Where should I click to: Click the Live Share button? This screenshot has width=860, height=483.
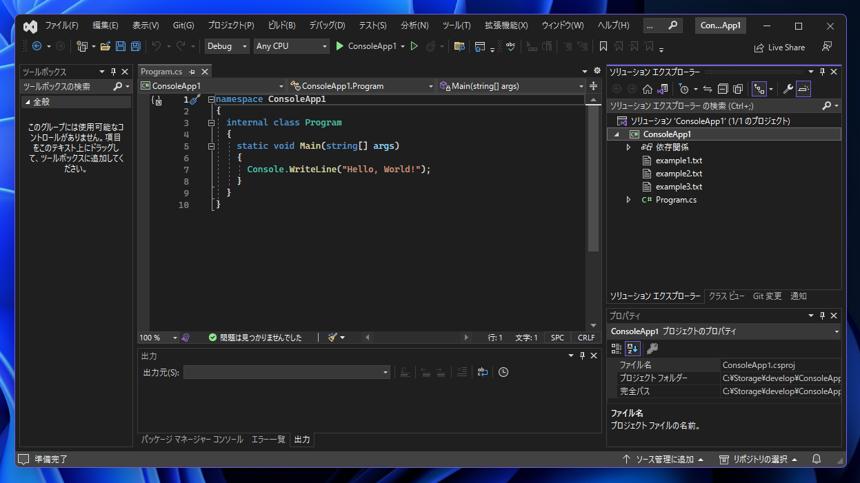coord(779,48)
